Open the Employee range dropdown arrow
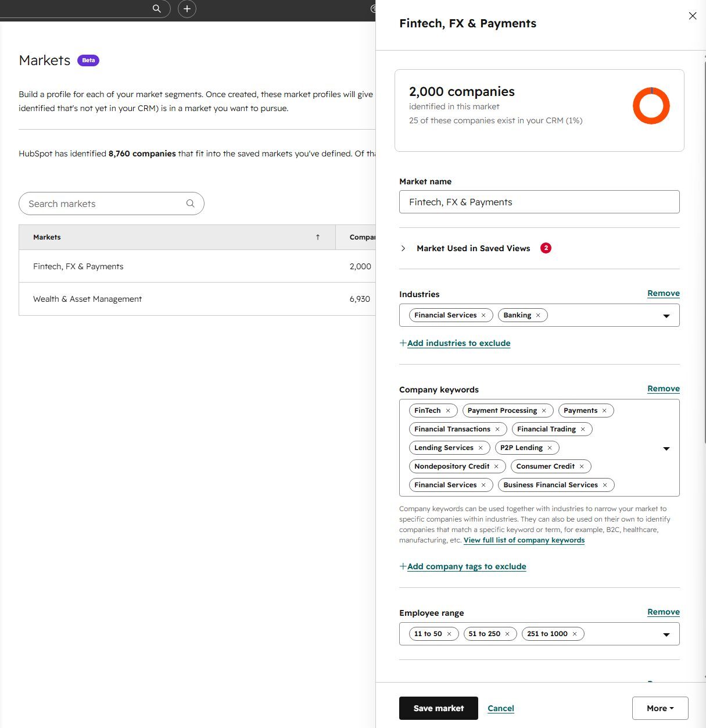 pyautogui.click(x=666, y=634)
